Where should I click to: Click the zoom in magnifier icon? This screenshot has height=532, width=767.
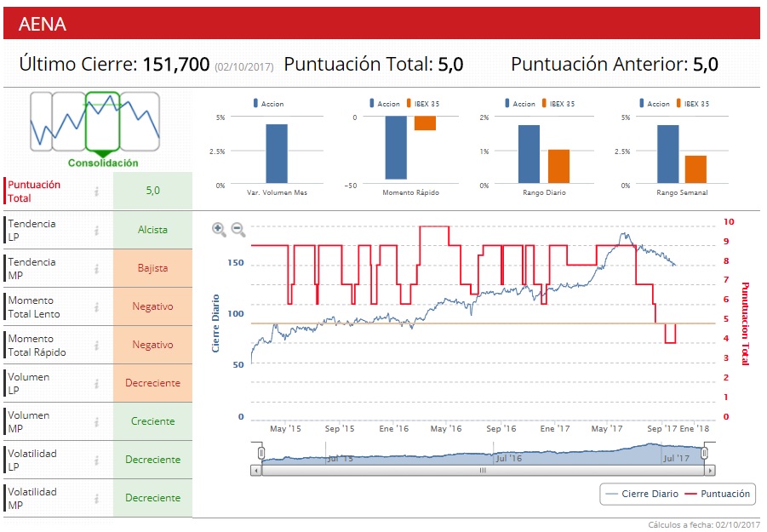click(219, 229)
